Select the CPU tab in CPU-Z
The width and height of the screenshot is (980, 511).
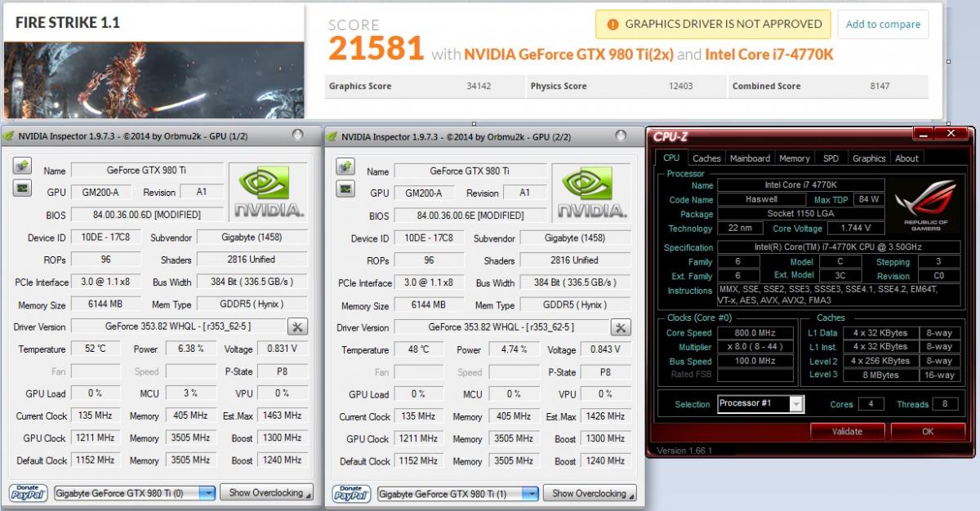coord(671,158)
